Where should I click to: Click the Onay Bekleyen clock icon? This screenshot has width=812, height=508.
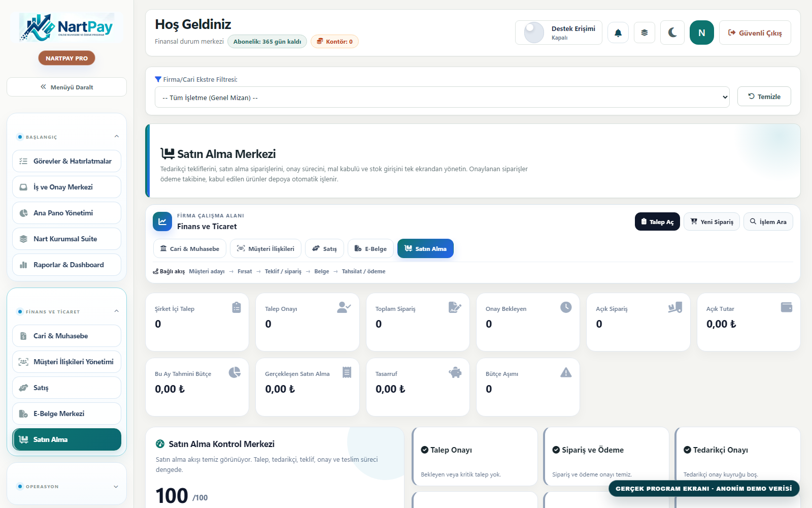click(x=566, y=307)
